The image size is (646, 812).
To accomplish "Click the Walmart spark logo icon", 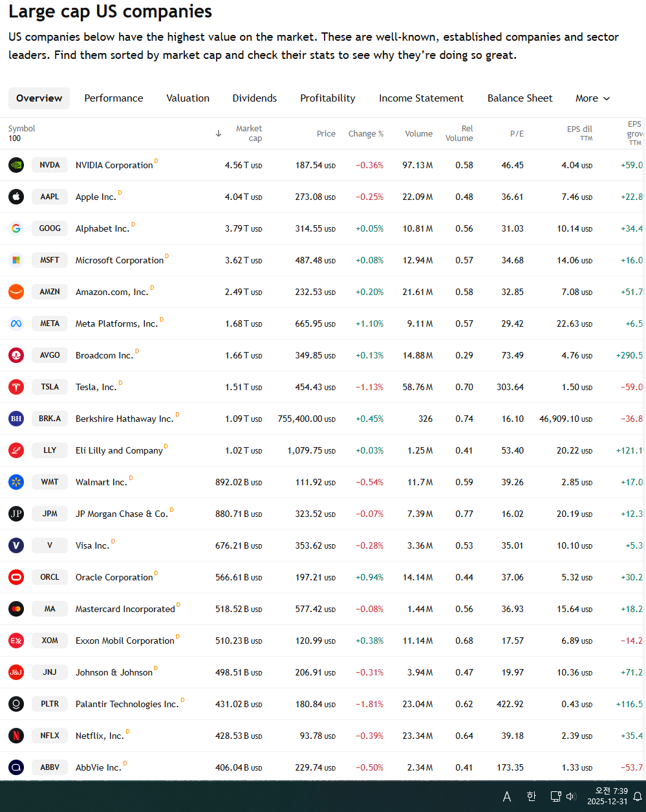I will [x=16, y=482].
